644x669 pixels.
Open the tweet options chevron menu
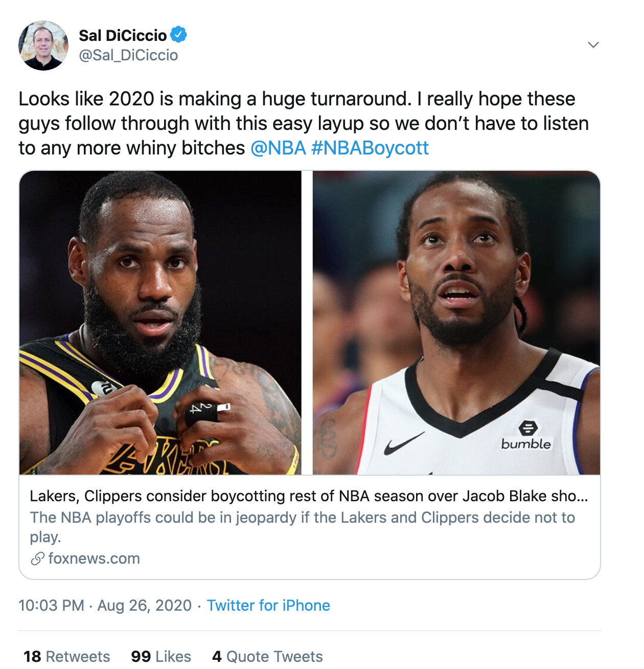[x=593, y=45]
